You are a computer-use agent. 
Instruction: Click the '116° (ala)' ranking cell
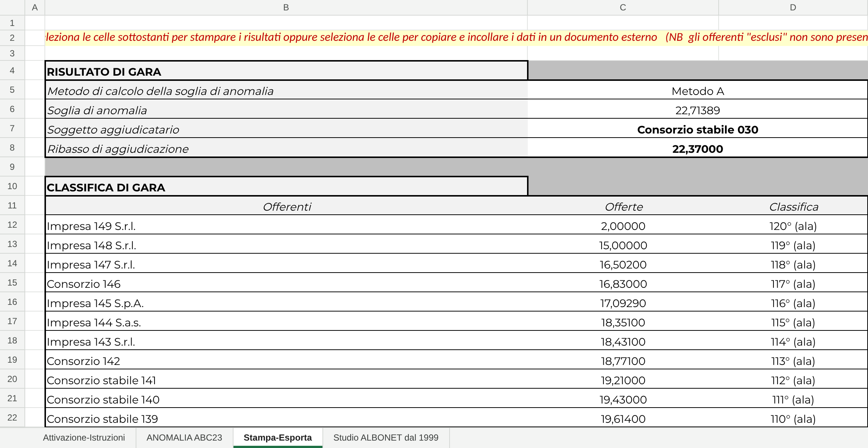point(793,303)
